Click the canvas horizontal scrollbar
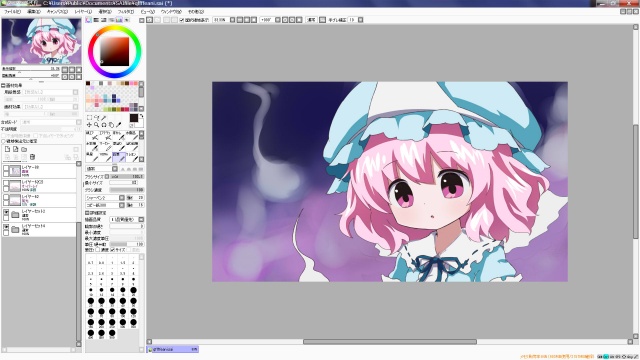 pos(390,342)
